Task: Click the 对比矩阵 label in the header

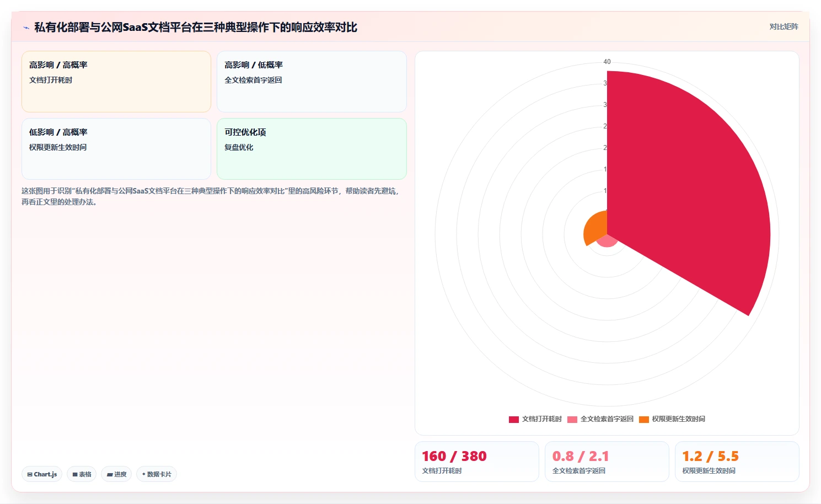Action: click(784, 26)
